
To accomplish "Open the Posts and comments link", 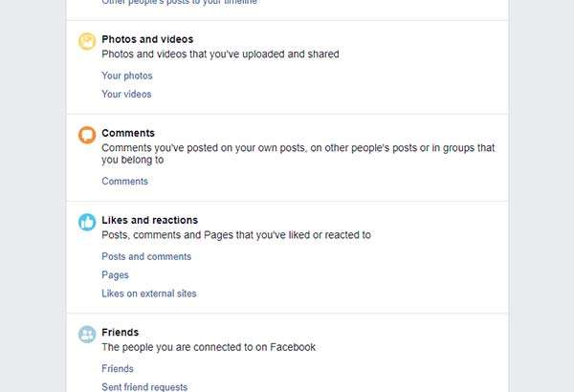I will coord(146,256).
